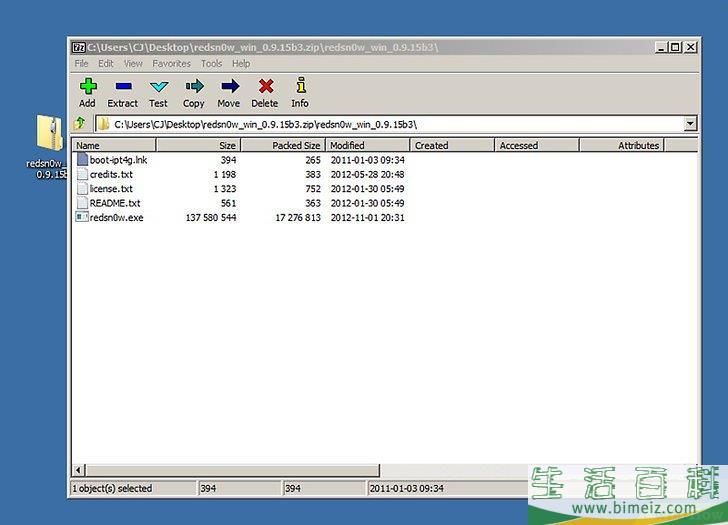Sort by Accessed column header
Image resolution: width=728 pixels, height=525 pixels.
[536, 145]
